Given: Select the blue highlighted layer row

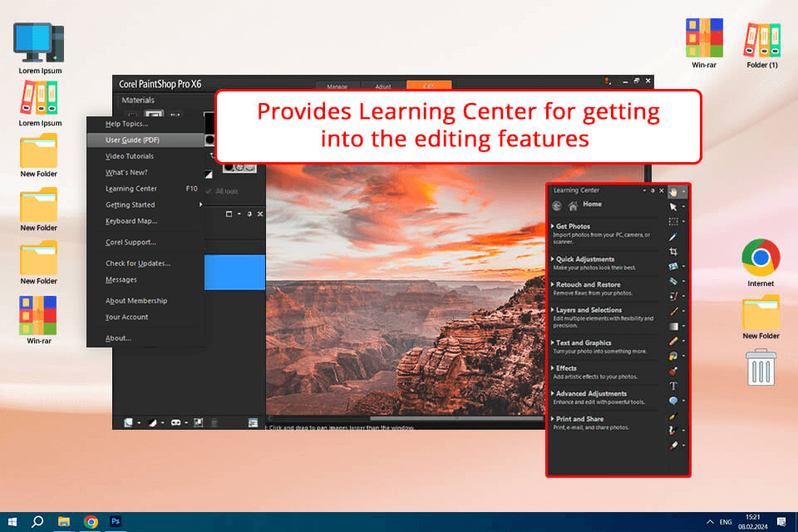Looking at the screenshot, I should [x=234, y=273].
